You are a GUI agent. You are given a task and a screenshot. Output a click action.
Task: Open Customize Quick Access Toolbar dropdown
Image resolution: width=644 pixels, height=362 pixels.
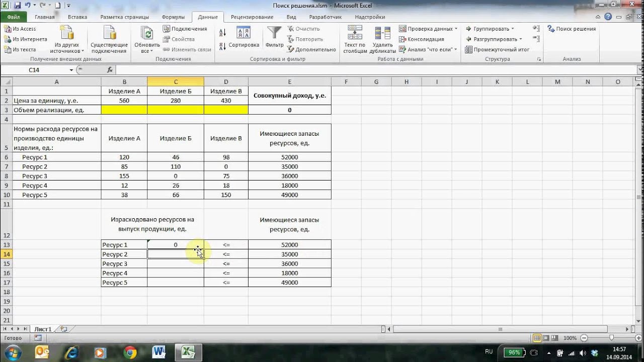68,6
